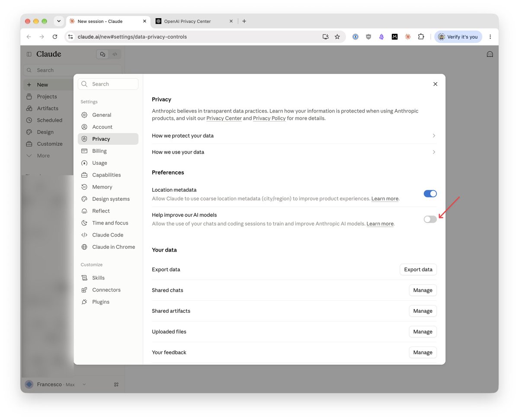
Task: Expand More in the sidebar
Action: coord(48,156)
